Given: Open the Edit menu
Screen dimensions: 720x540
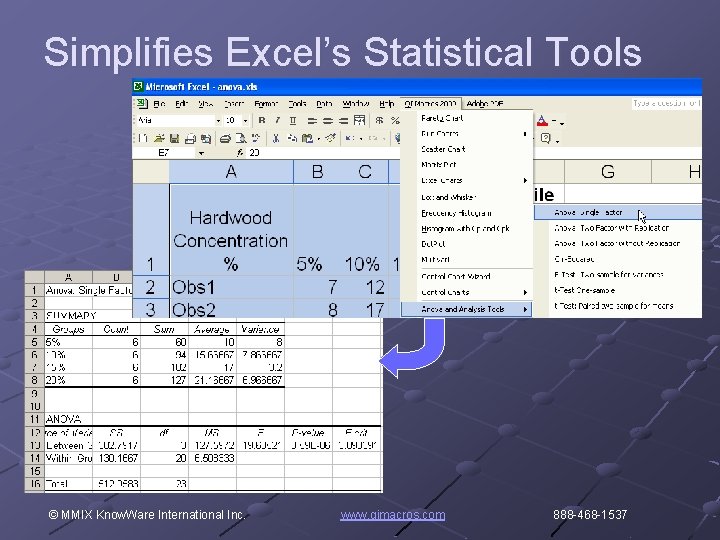Looking at the screenshot, I should (x=181, y=104).
